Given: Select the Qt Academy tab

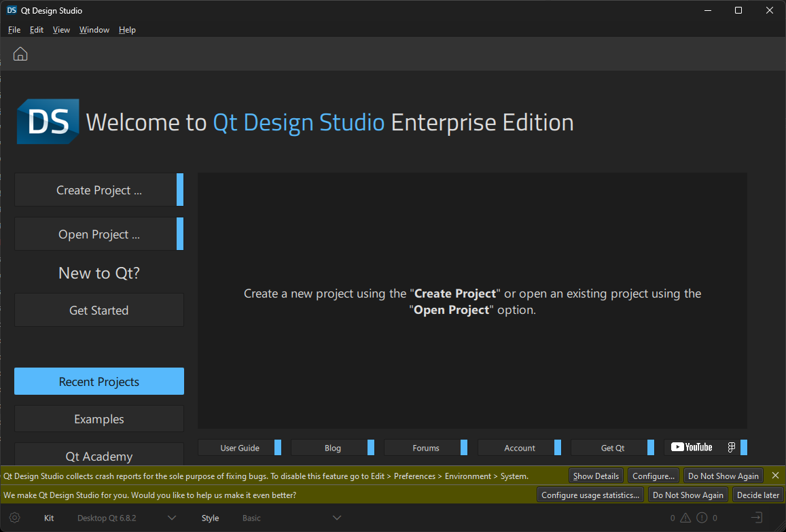Looking at the screenshot, I should point(99,455).
